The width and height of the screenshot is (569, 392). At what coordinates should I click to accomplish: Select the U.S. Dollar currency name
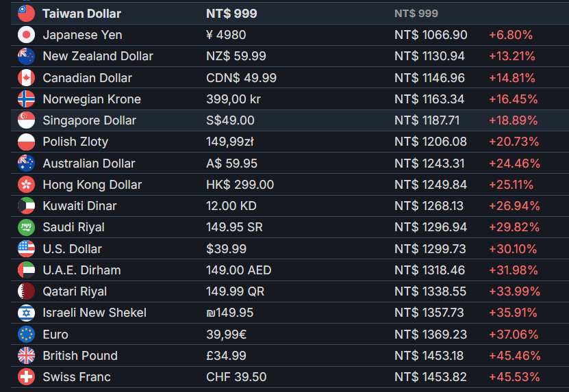tap(72, 249)
